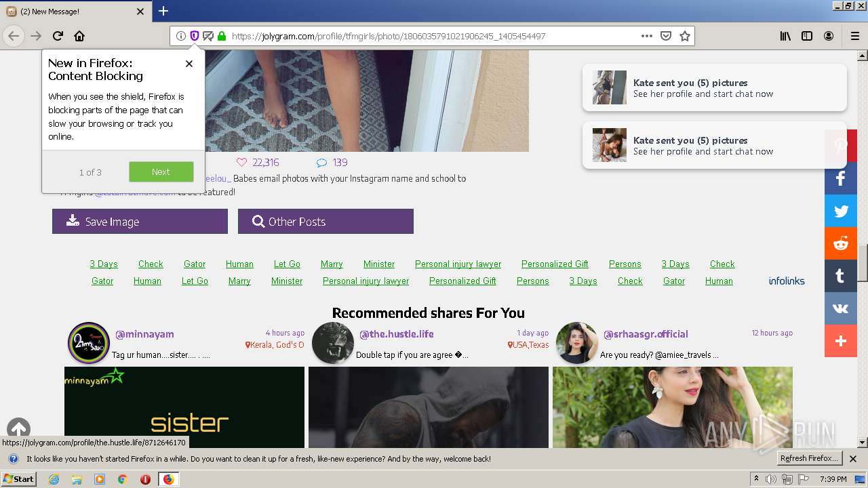Click the srhaasgr.official avatar photo
This screenshot has height=488, width=868.
(x=577, y=343)
